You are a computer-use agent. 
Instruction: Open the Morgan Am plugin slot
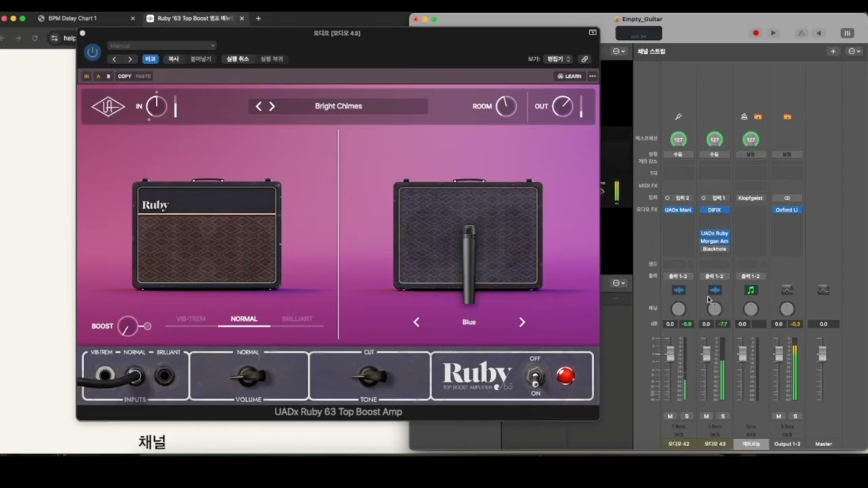coord(714,241)
